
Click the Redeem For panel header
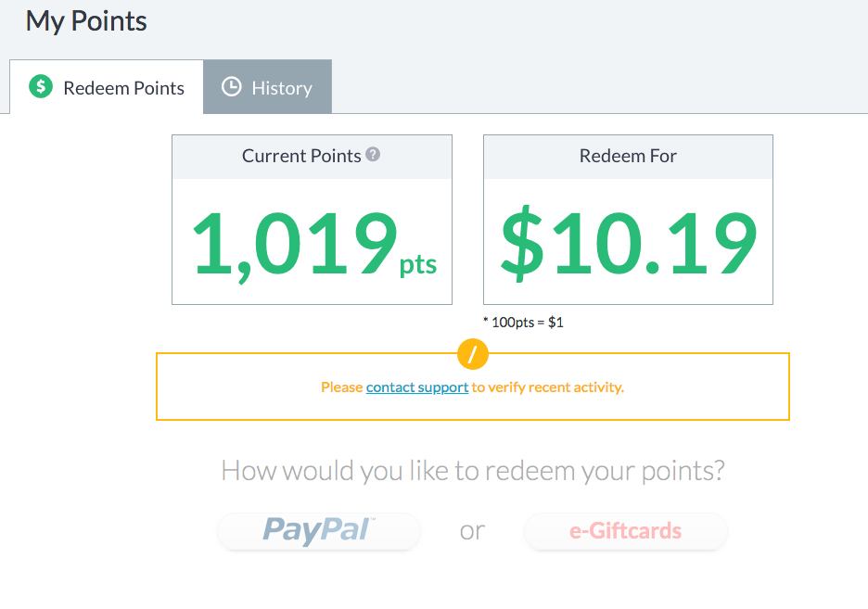(628, 157)
